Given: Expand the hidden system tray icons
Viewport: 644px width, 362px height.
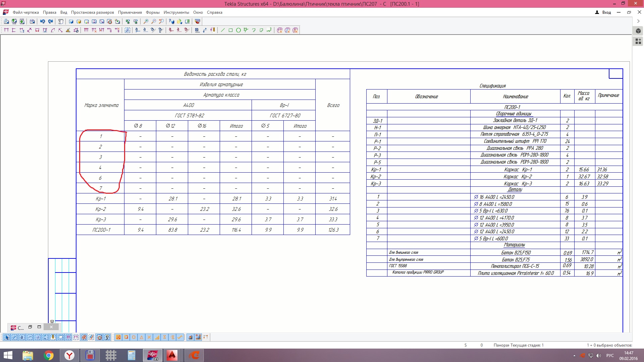Looking at the screenshot, I should click(x=574, y=356).
